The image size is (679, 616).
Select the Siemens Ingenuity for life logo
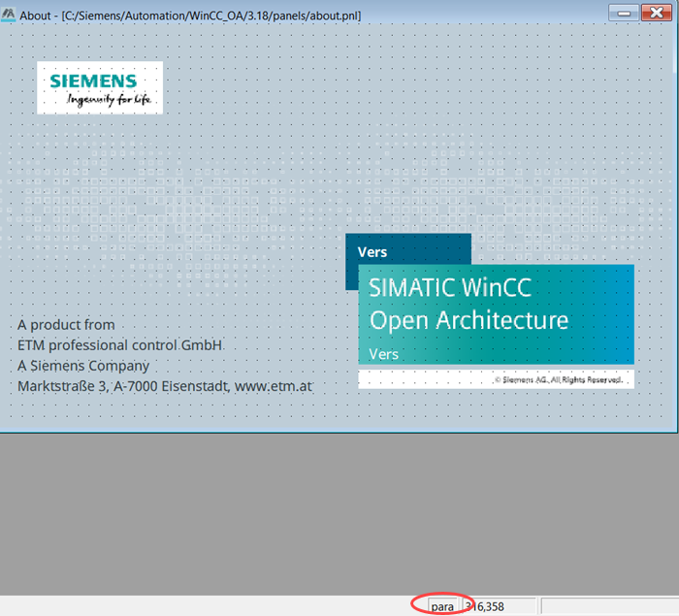[x=100, y=88]
